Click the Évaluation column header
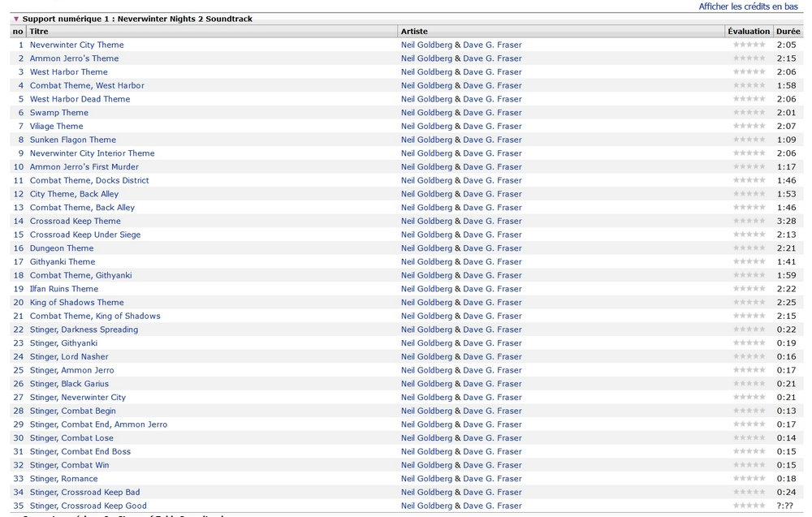This screenshot has height=517, width=812. click(749, 32)
